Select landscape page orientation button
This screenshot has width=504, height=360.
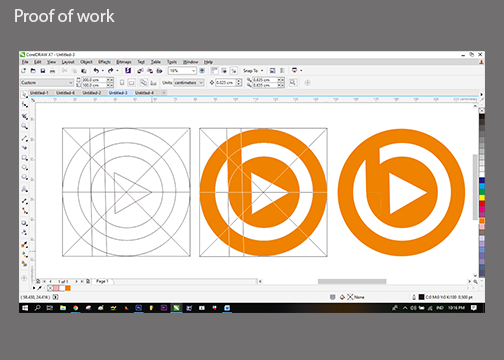132,83
